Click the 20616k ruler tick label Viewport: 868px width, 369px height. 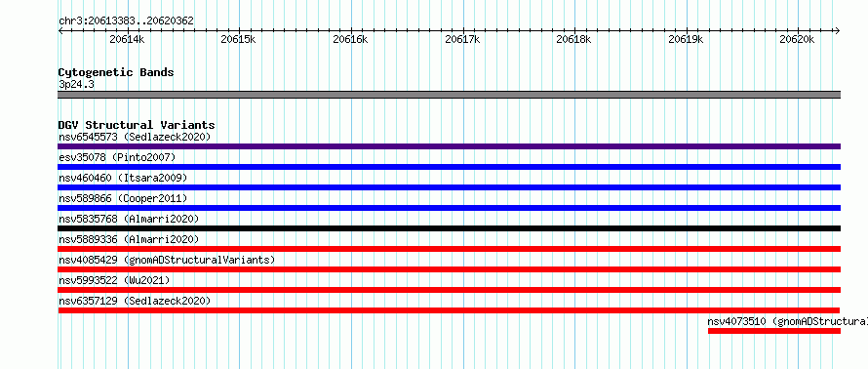tap(350, 39)
